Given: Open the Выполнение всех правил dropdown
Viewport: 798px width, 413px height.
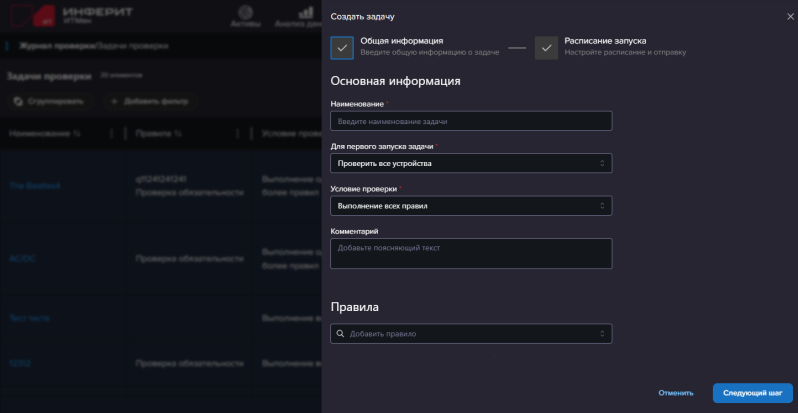Looking at the screenshot, I should click(x=602, y=206).
